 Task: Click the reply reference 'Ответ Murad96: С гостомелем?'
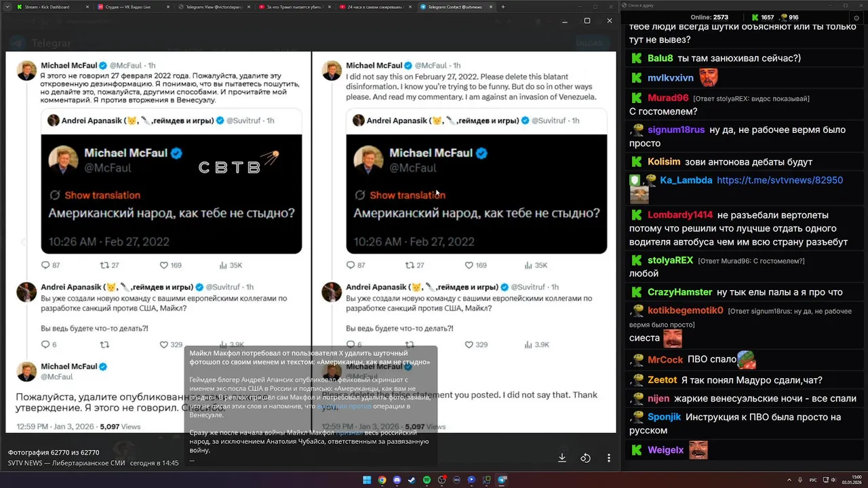pyautogui.click(x=751, y=261)
